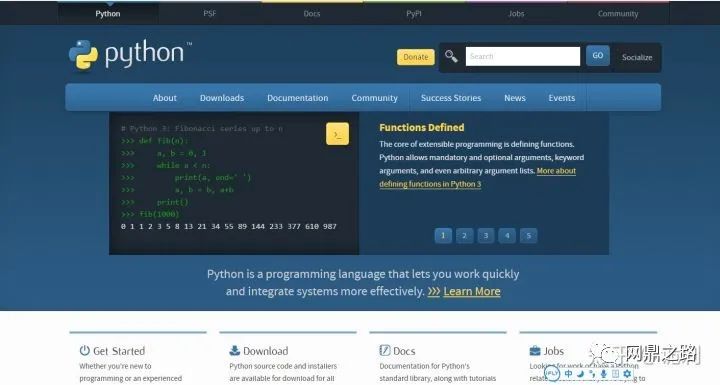
Task: Open the Success Stories menu
Action: point(451,98)
